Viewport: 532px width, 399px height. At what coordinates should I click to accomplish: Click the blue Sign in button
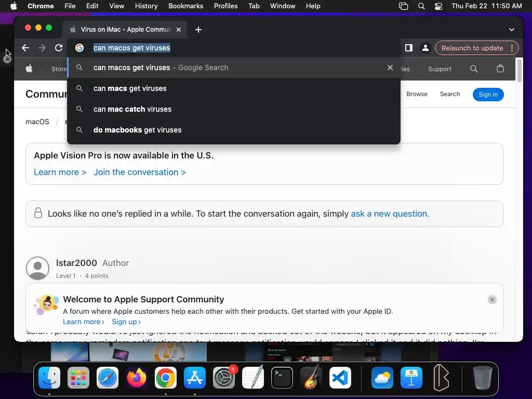click(x=488, y=95)
